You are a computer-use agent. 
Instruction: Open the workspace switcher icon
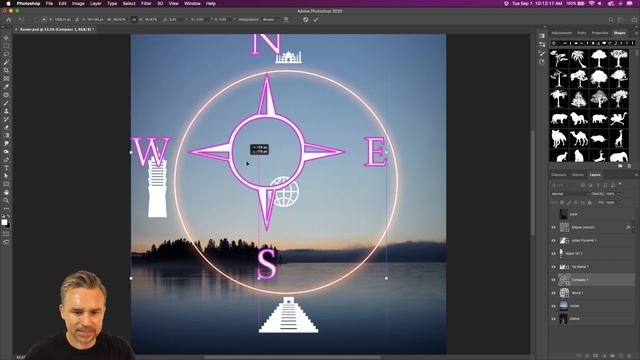coord(620,20)
